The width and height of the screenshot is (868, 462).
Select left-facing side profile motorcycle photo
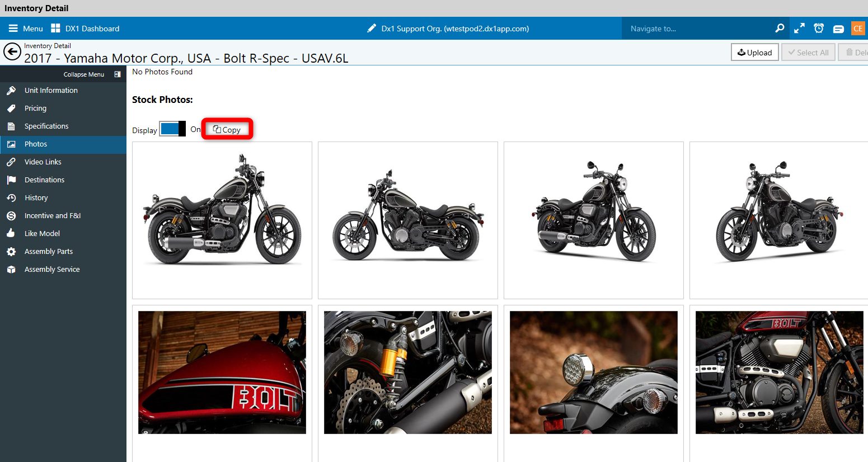pyautogui.click(x=408, y=220)
